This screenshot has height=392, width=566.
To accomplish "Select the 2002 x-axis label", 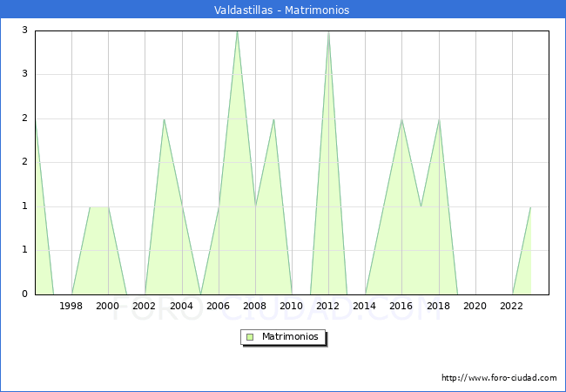I will point(144,306).
